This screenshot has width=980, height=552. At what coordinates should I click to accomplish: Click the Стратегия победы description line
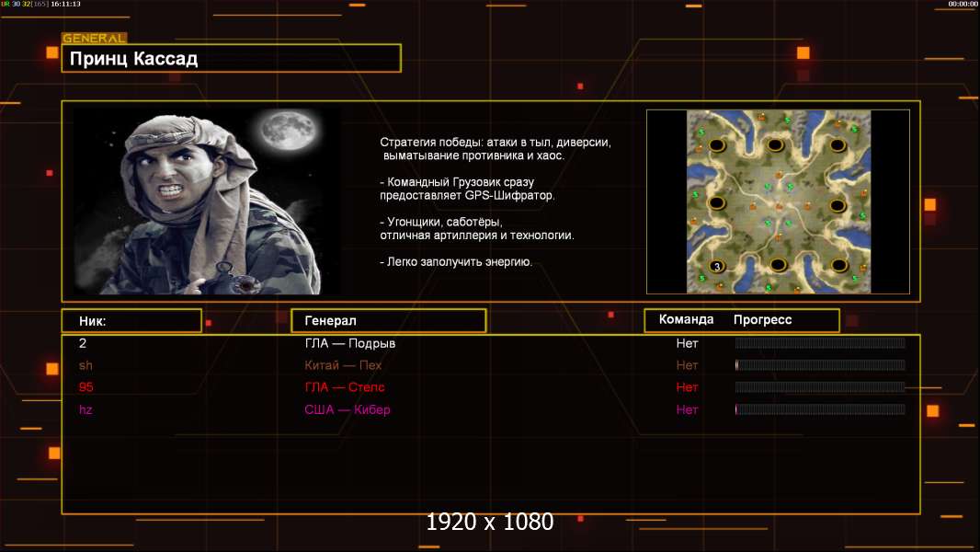pyautogui.click(x=495, y=149)
